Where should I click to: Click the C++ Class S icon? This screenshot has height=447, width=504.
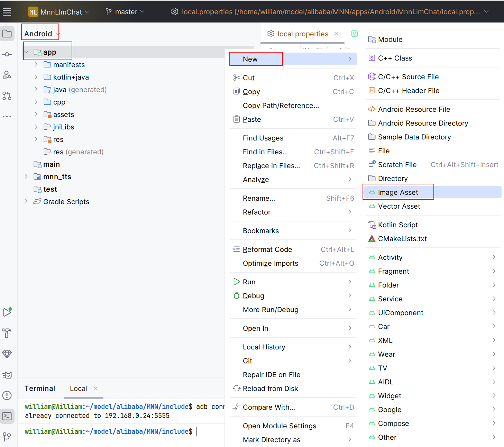click(372, 58)
